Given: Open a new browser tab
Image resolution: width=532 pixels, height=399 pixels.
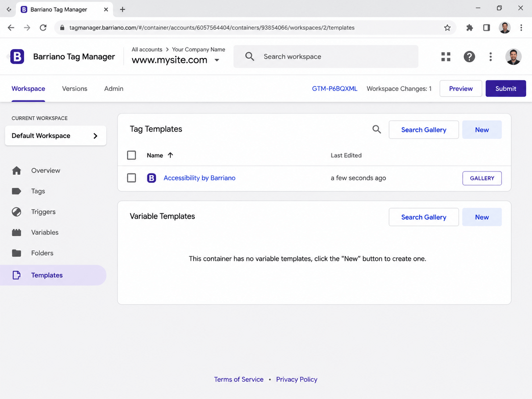Looking at the screenshot, I should (x=122, y=10).
